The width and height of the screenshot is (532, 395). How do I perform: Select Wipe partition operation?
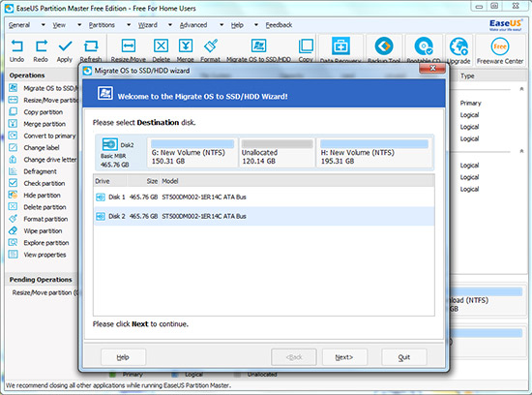pyautogui.click(x=43, y=231)
